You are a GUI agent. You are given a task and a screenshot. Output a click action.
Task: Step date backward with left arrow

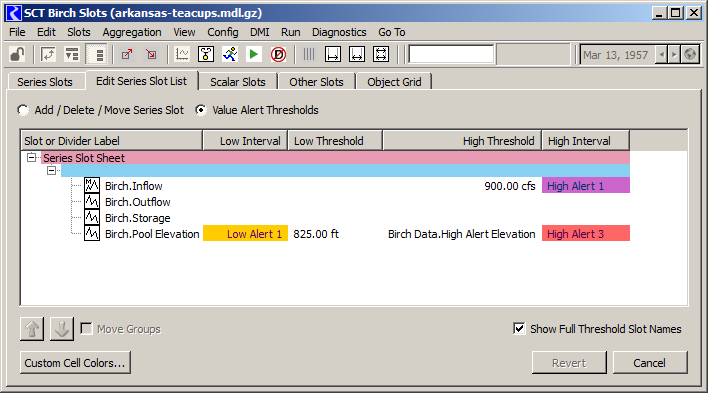click(661, 55)
